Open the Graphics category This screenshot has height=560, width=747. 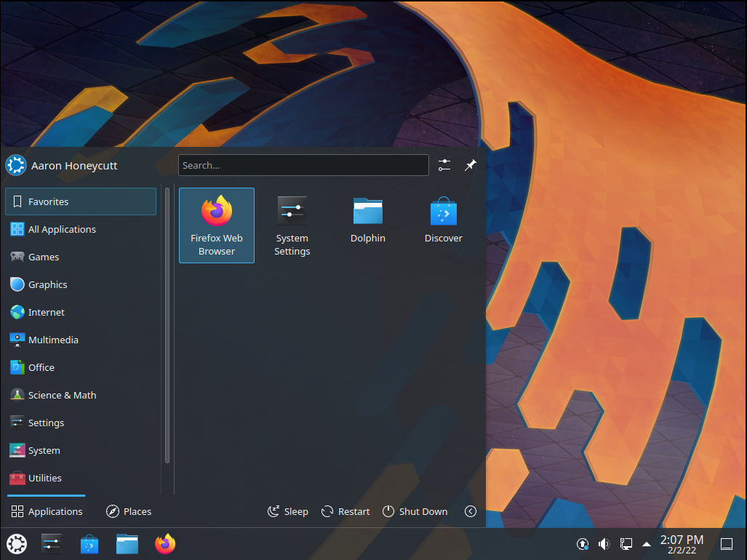tap(81, 284)
